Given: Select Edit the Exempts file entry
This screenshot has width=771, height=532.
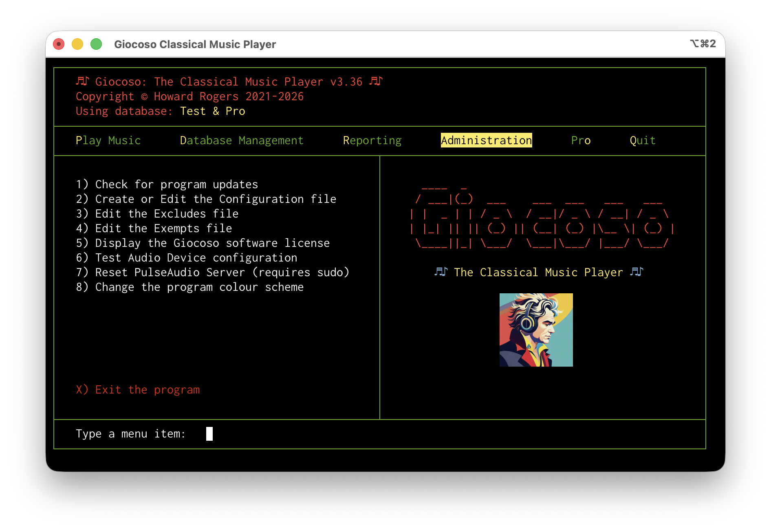Looking at the screenshot, I should (154, 229).
